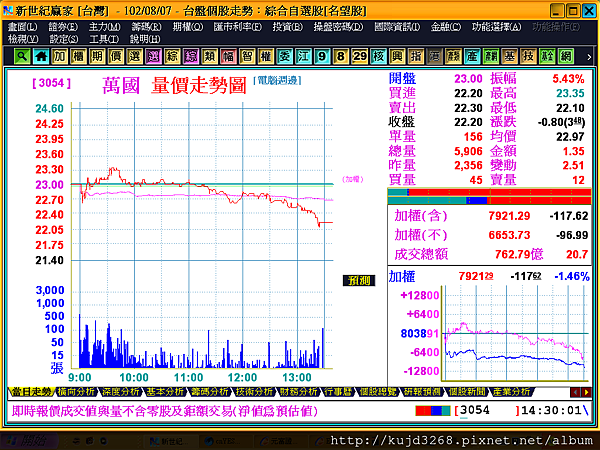Open the 畫面(L) menu
The image size is (600, 450).
tap(23, 27)
